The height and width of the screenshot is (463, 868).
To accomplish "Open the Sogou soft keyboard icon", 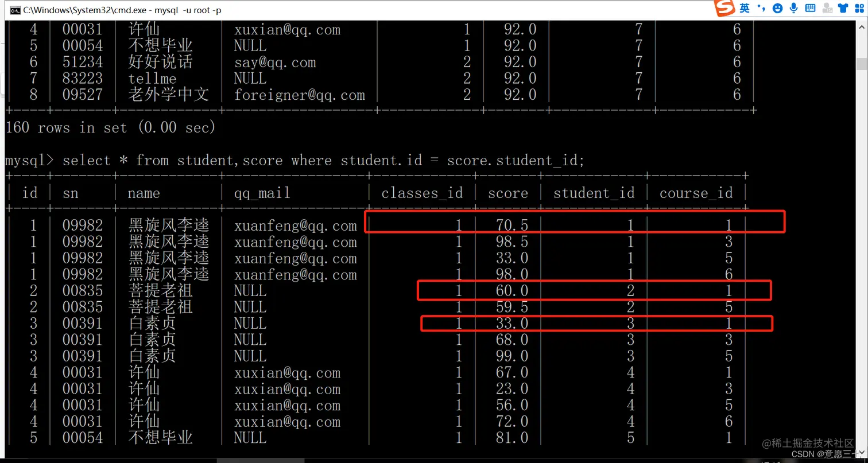I will pyautogui.click(x=811, y=8).
